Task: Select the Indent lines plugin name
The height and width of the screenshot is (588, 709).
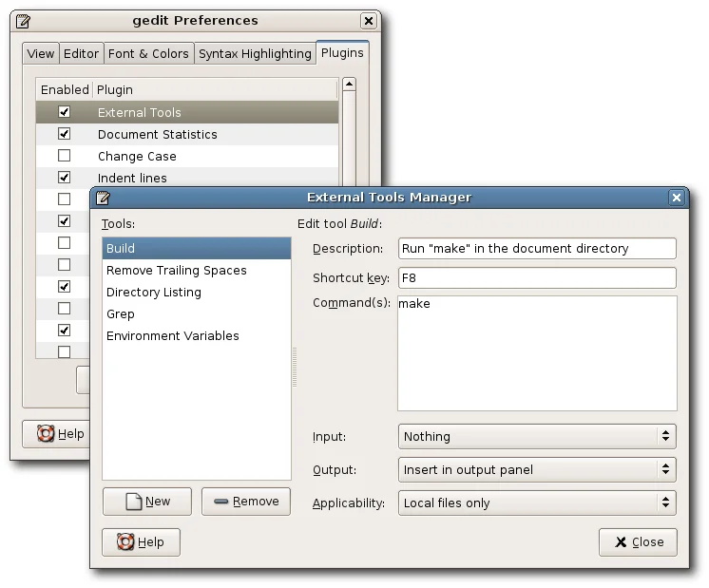Action: pos(132,178)
